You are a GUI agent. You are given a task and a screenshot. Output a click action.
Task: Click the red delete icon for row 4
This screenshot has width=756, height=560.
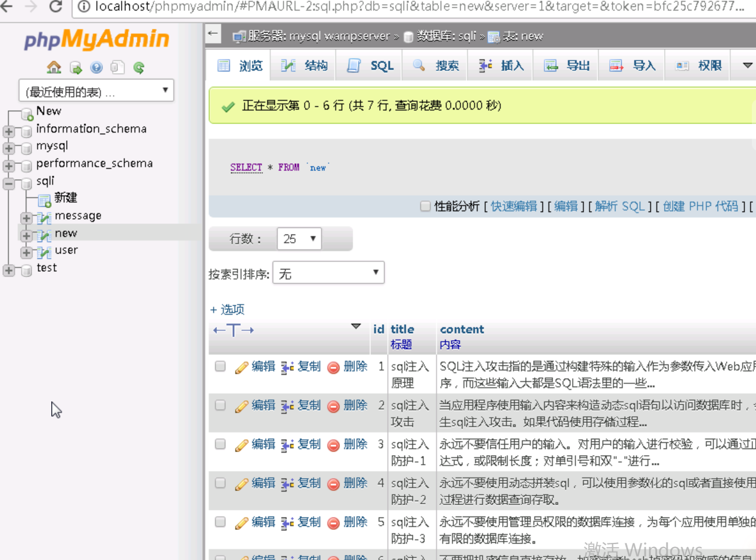pos(333,484)
